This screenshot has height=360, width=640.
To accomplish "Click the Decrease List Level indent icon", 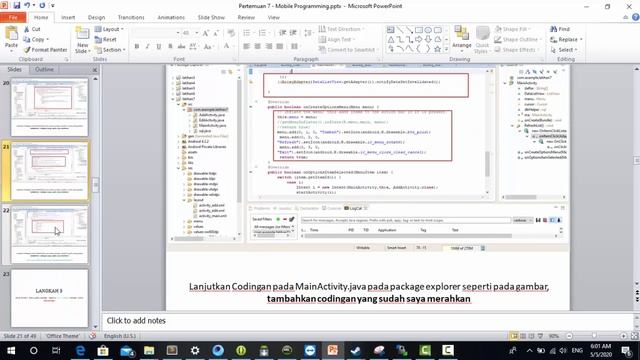I will (x=282, y=33).
